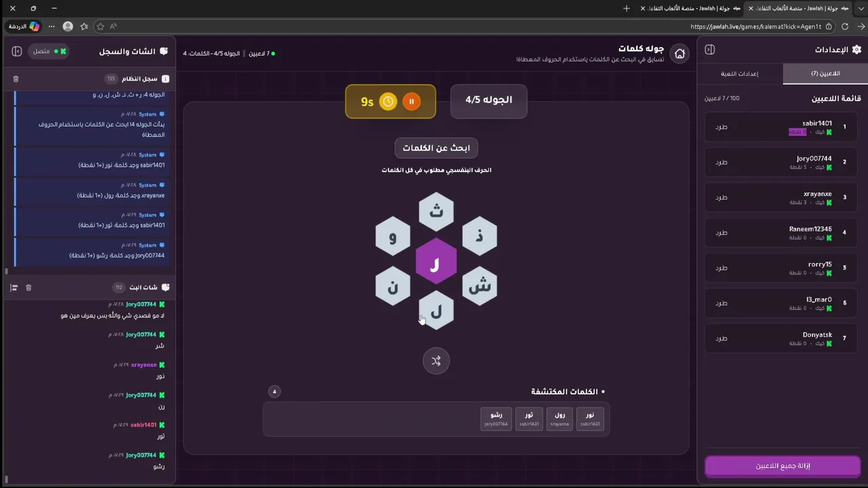The width and height of the screenshot is (868, 488).
Task: Click the ابحث عن الكلمات label
Action: (436, 148)
